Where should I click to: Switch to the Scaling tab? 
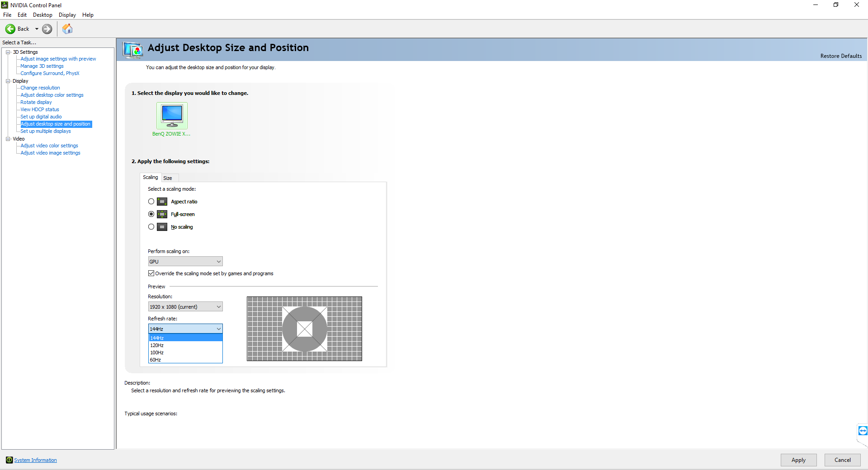tap(151, 177)
